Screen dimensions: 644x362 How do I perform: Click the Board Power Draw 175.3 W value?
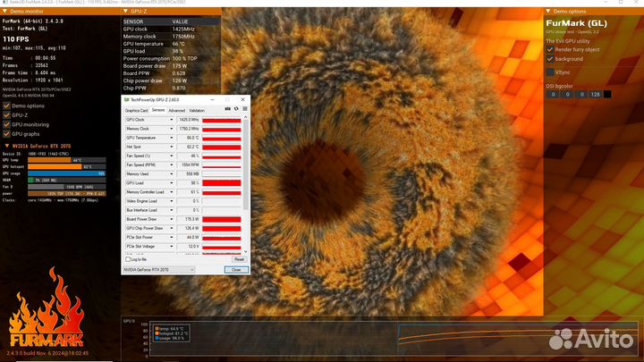(x=188, y=219)
